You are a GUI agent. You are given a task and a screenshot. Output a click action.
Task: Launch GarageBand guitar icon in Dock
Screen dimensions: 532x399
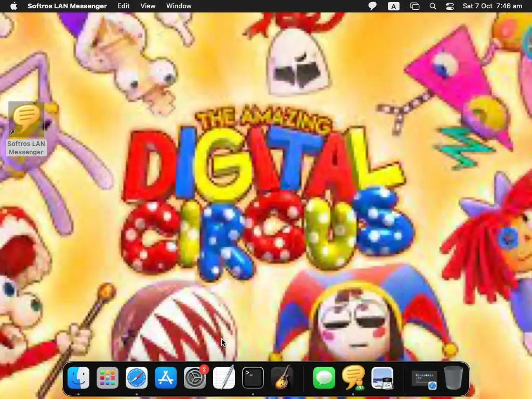tap(282, 377)
